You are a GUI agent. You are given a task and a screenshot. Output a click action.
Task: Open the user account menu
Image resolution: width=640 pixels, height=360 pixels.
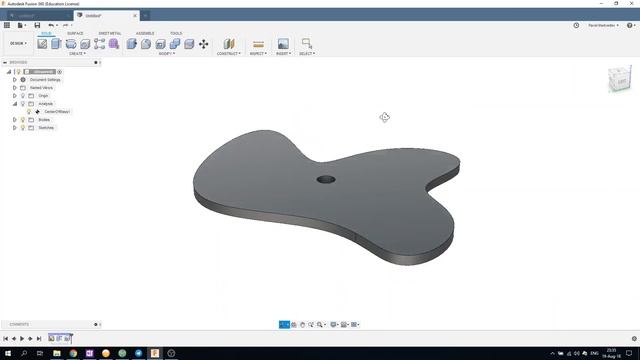coord(603,25)
